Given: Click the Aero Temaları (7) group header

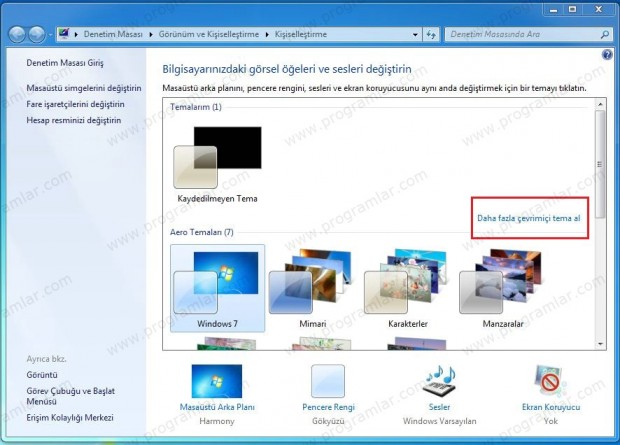Looking at the screenshot, I should 202,232.
